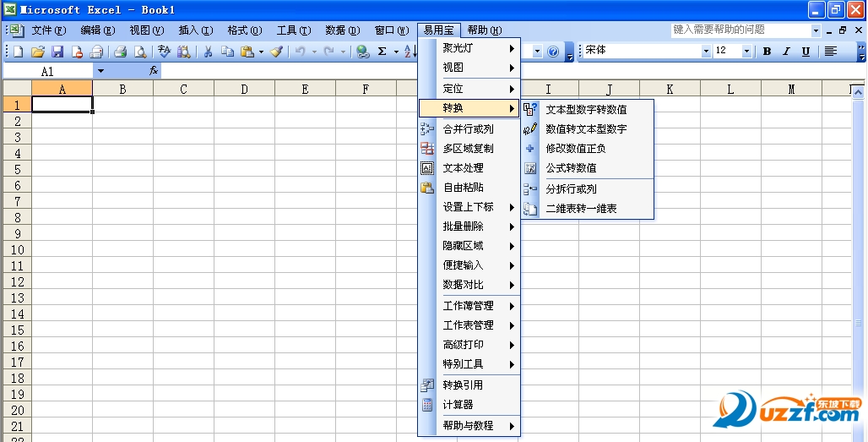Select 修改数值正负 menu entry
This screenshot has height=442, width=868.
tap(588, 149)
